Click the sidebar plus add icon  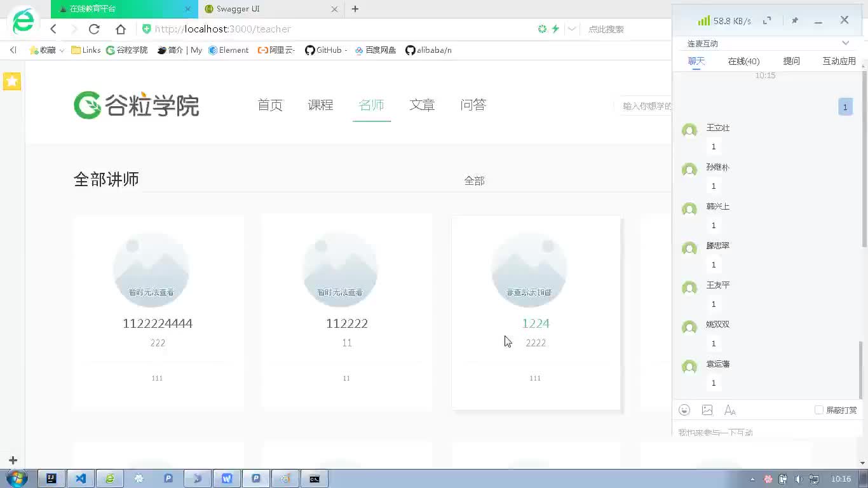pos(13,460)
